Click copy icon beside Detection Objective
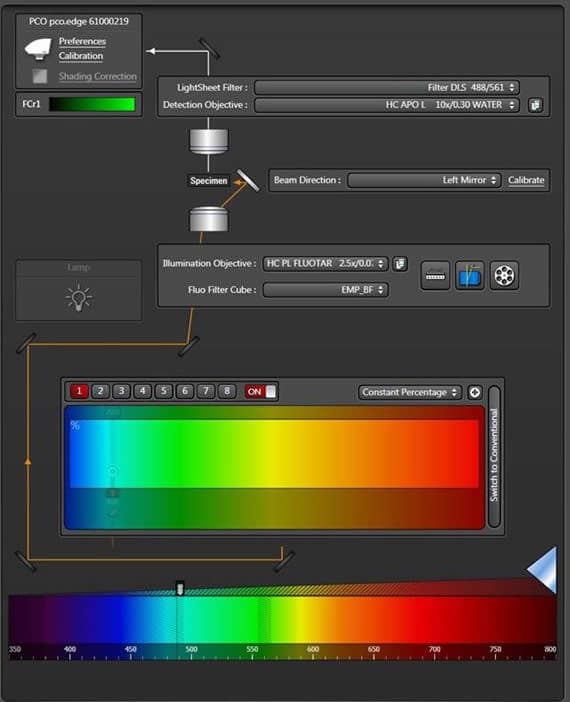 [x=535, y=105]
